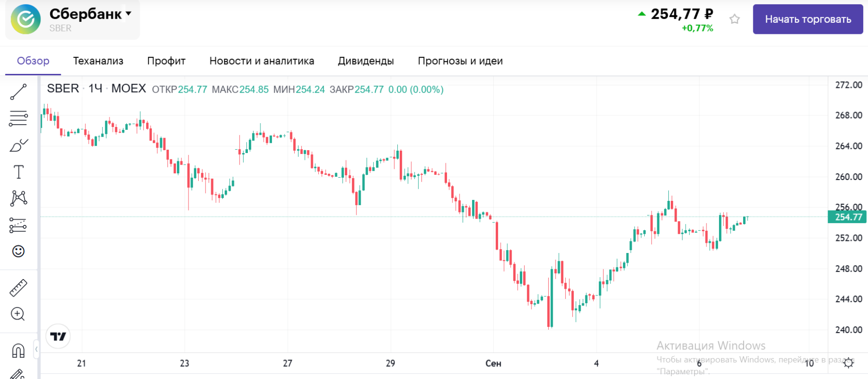This screenshot has width=868, height=379.
Task: Select the forecast position tool
Action: (x=18, y=225)
